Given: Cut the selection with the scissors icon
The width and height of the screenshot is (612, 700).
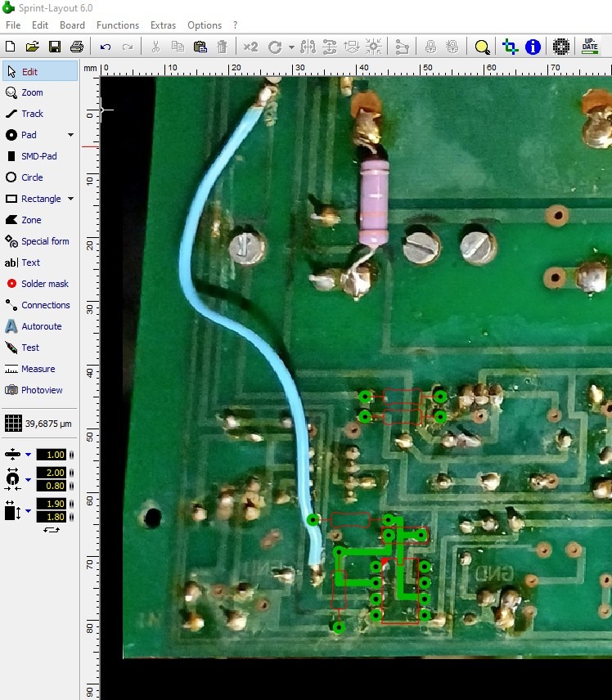Looking at the screenshot, I should [x=155, y=47].
